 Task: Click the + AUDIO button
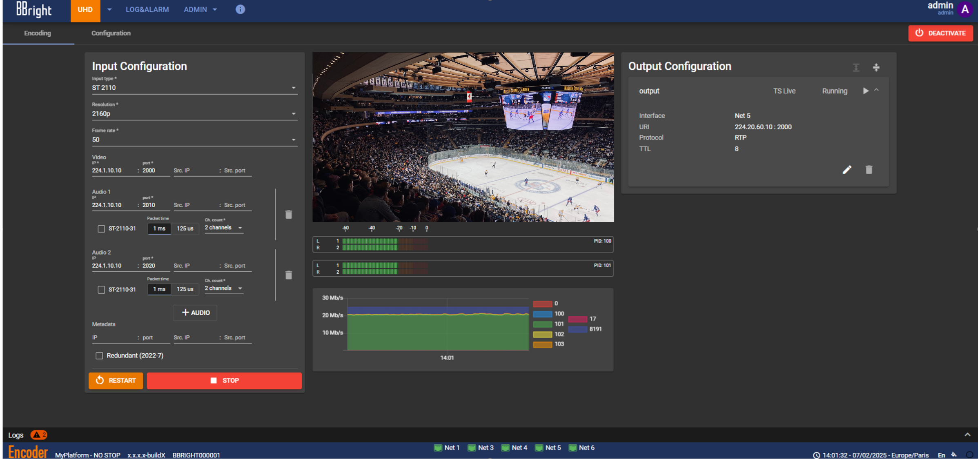point(195,313)
